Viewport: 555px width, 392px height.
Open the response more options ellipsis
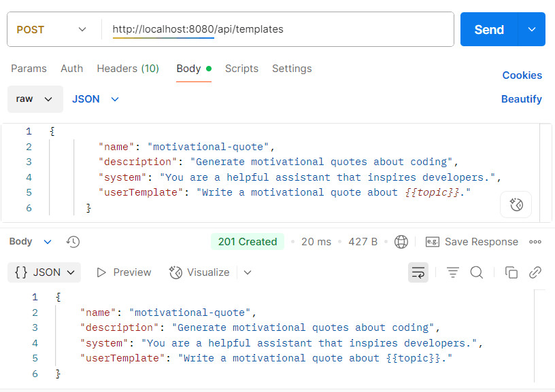pyautogui.click(x=535, y=242)
